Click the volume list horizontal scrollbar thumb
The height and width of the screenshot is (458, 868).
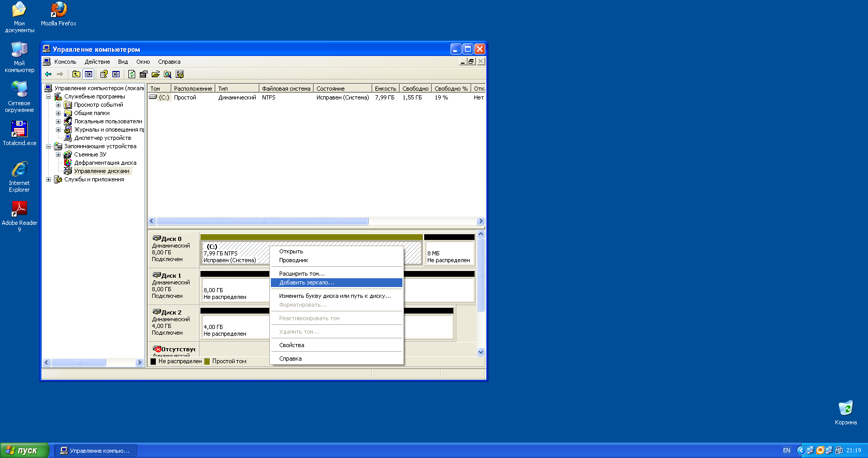pos(263,221)
